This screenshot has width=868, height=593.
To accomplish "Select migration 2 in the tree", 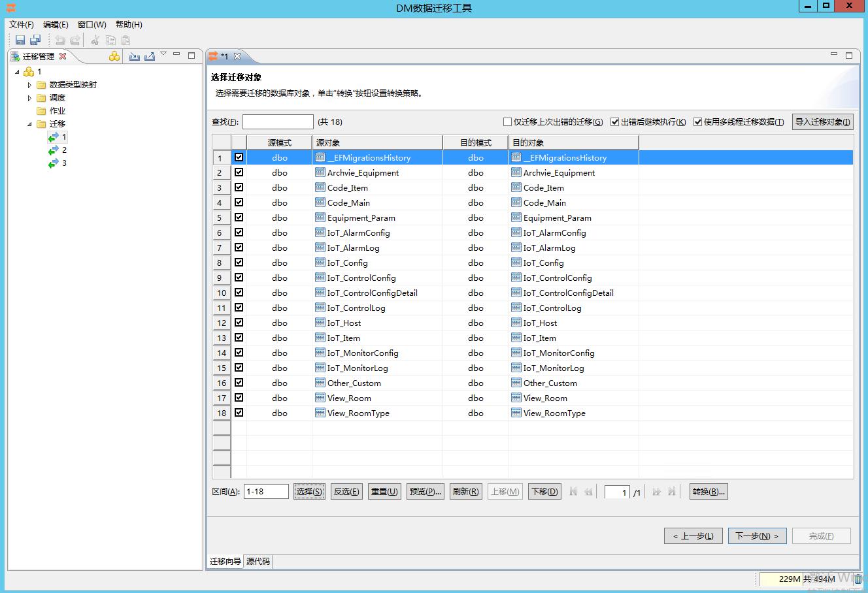I will coord(64,150).
